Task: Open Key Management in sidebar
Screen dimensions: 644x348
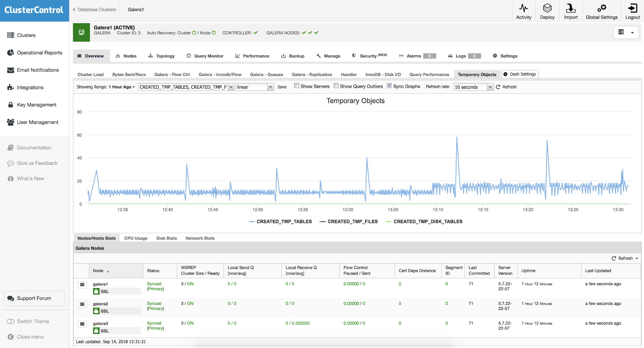Action: [32, 105]
